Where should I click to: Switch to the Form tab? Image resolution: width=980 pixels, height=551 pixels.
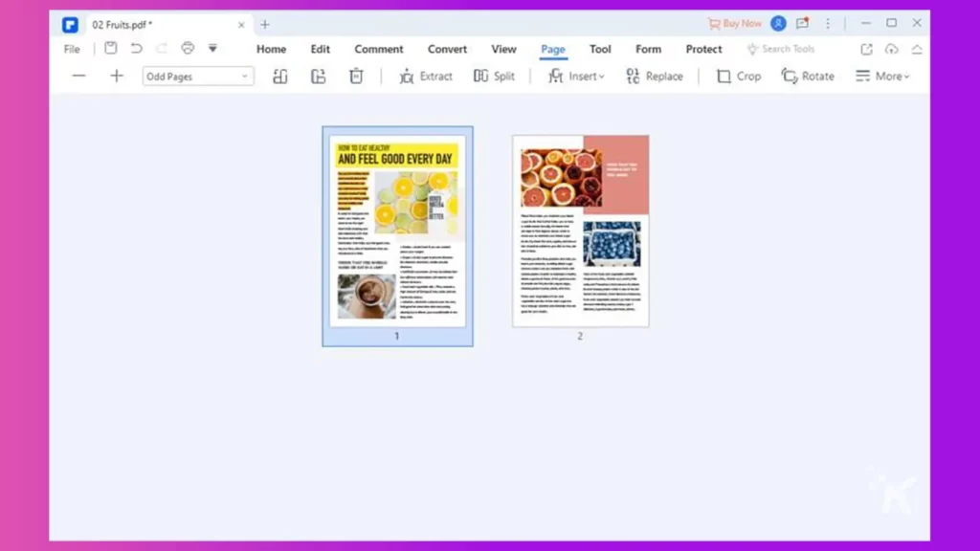648,49
